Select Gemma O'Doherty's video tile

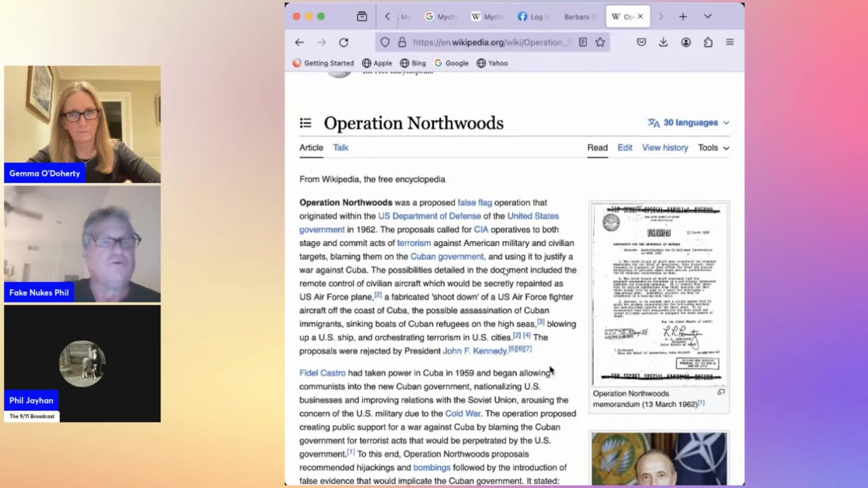click(x=82, y=124)
